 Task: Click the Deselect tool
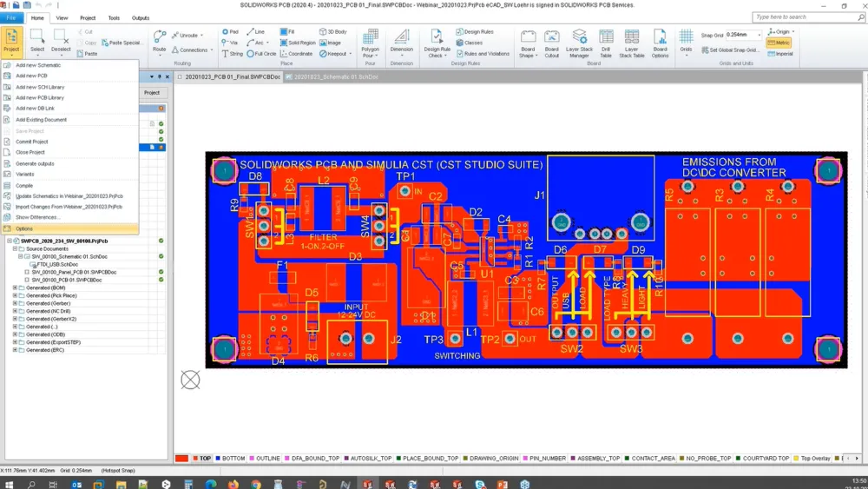pyautogui.click(x=61, y=42)
